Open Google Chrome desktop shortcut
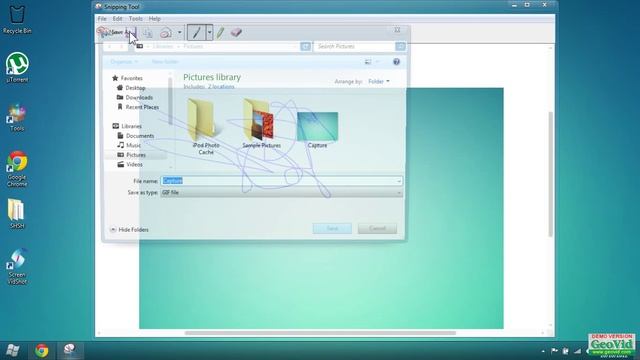Viewport: 640px width, 360px height. 17,169
